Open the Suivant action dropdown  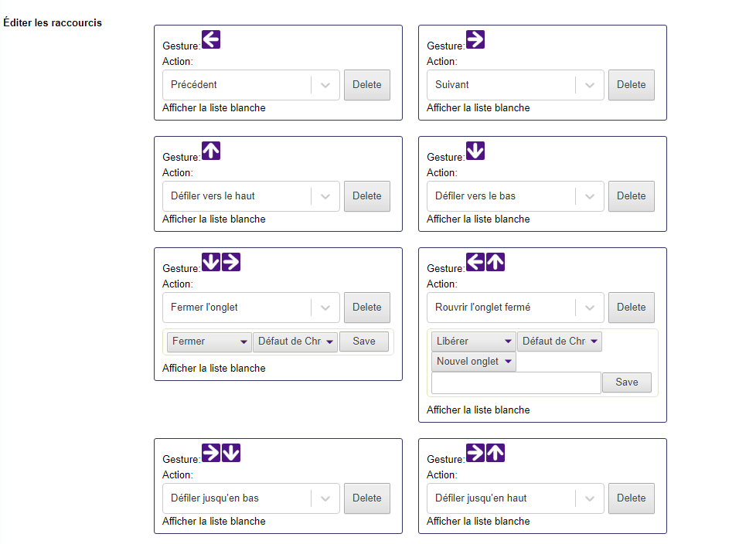[516, 85]
